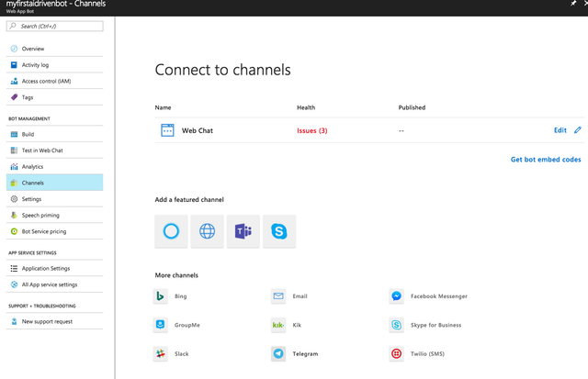Viewport: 588px width, 379px height.
Task: Open Analytics in the sidebar
Action: 55,167
